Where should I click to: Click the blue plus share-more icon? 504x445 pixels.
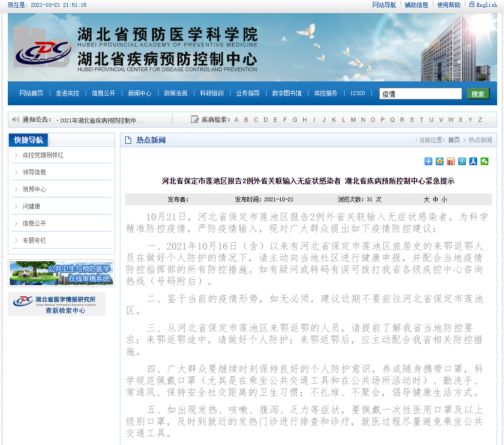[x=428, y=161]
